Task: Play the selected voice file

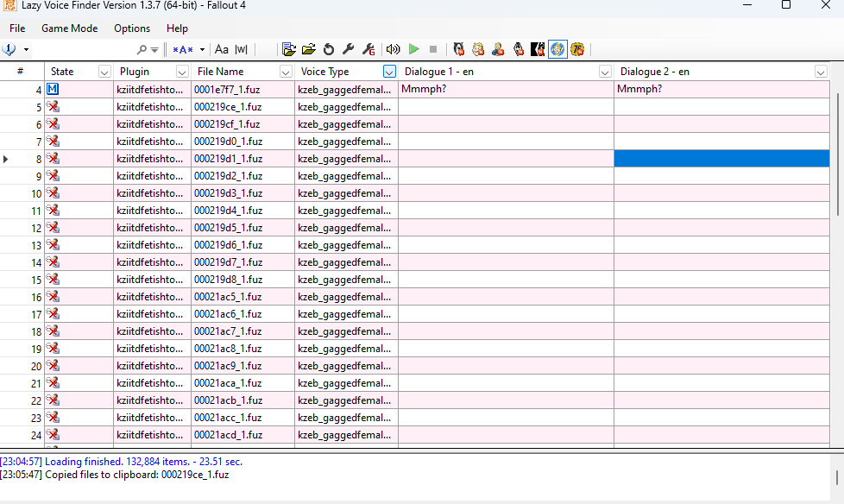Action: tap(414, 49)
